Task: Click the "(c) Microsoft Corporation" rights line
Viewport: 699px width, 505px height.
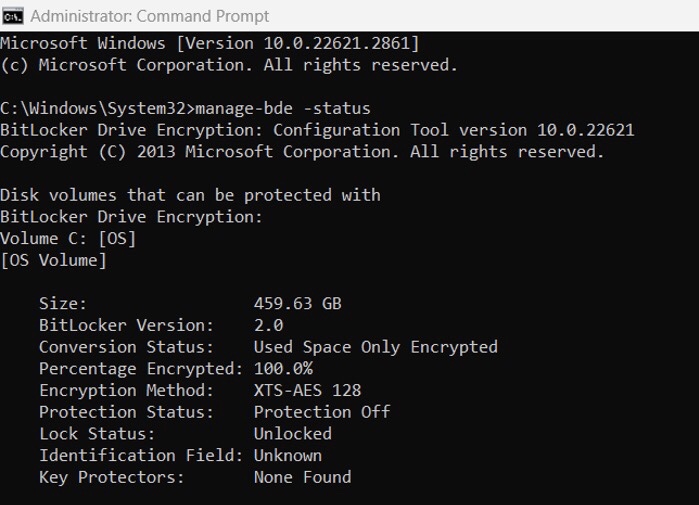Action: [x=228, y=65]
